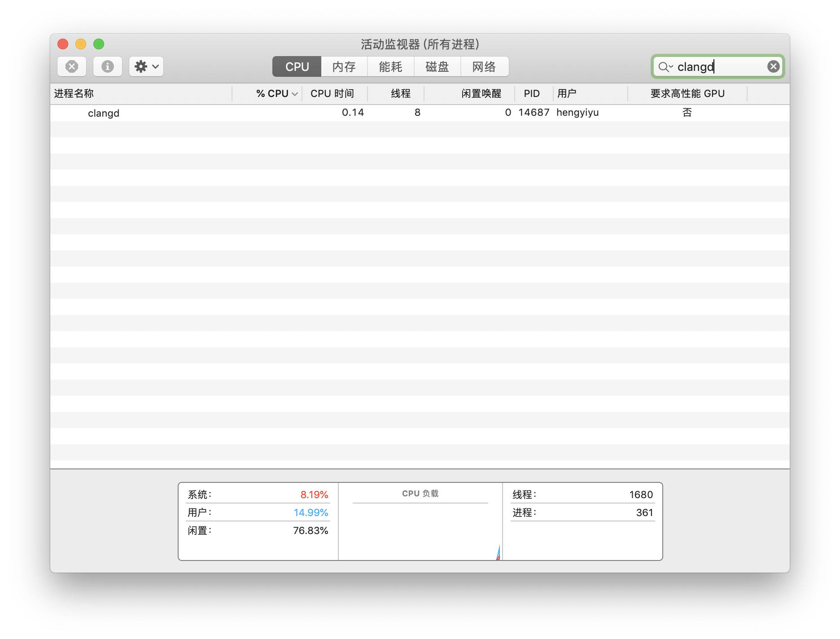Close the window with red button
840x639 pixels.
tap(63, 44)
